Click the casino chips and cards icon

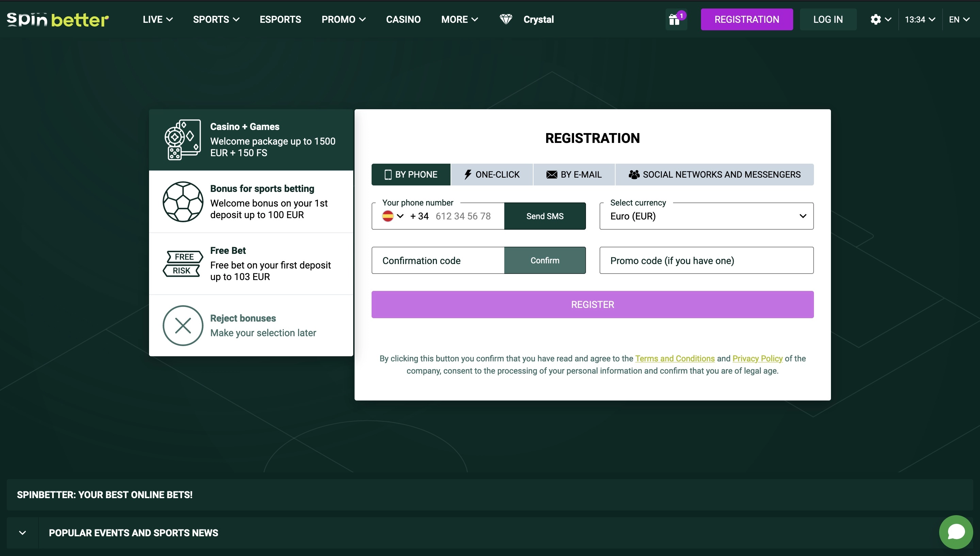[x=182, y=140]
